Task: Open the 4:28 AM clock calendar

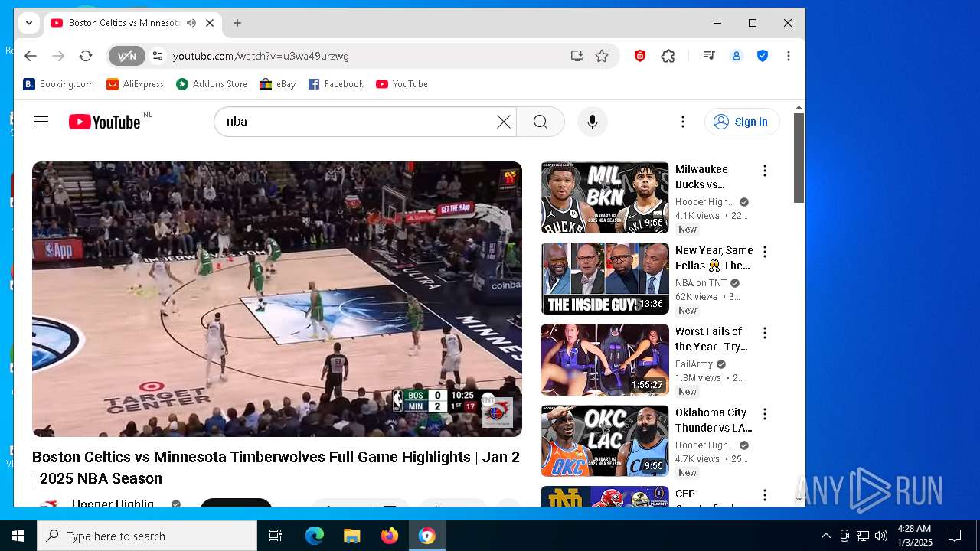Action: pyautogui.click(x=914, y=536)
